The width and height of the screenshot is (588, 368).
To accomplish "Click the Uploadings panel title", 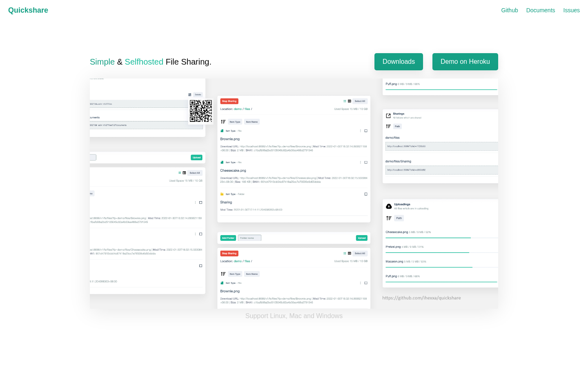I will point(402,204).
